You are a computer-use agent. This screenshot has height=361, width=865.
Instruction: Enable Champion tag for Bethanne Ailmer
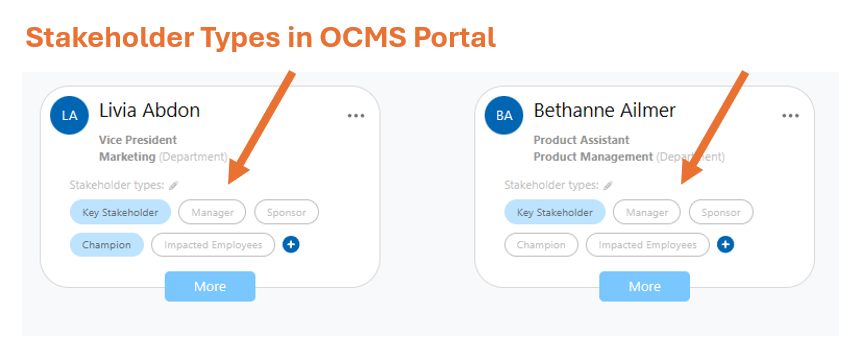coord(541,245)
